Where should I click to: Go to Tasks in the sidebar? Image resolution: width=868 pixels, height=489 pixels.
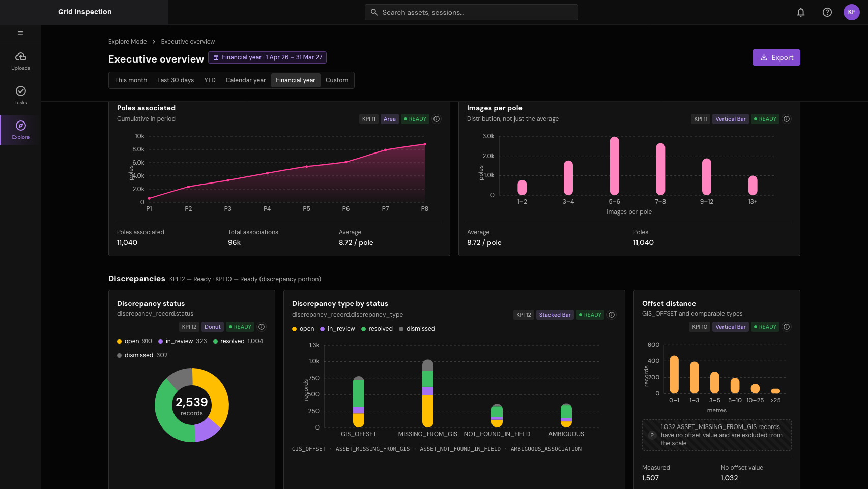(20, 96)
